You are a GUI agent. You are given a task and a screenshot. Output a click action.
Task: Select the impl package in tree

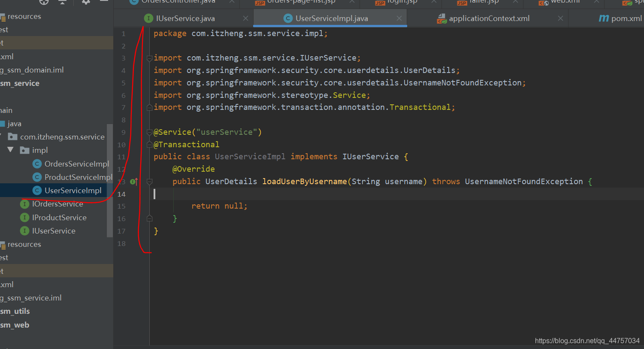[40, 150]
